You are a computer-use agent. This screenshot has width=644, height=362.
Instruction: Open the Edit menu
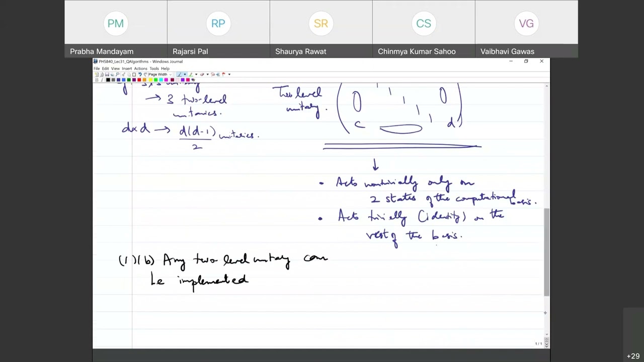coord(105,68)
